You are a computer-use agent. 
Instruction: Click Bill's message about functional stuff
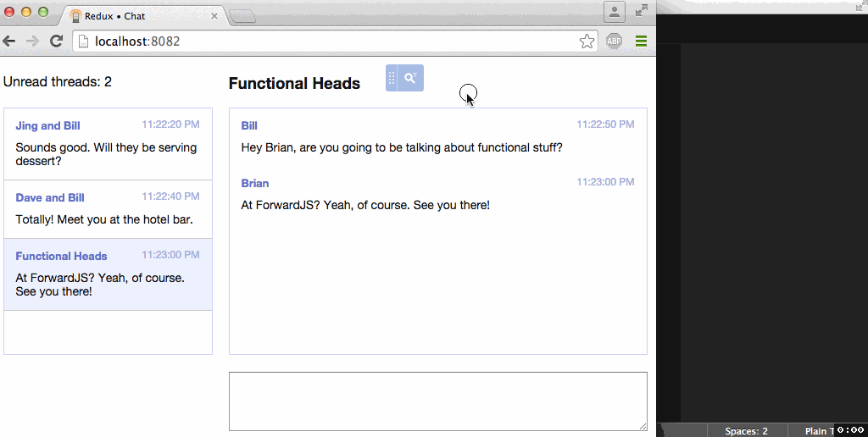402,147
